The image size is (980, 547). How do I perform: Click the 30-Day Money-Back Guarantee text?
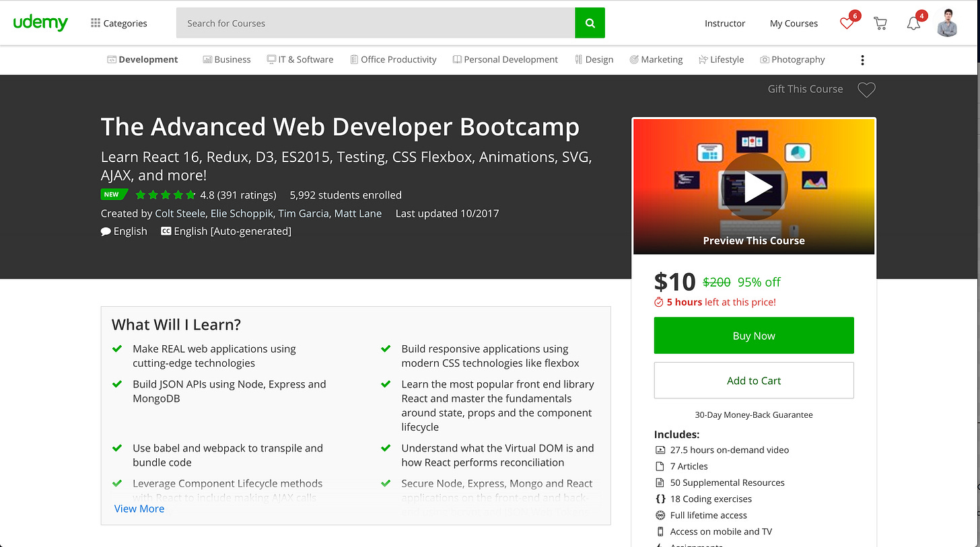point(754,415)
